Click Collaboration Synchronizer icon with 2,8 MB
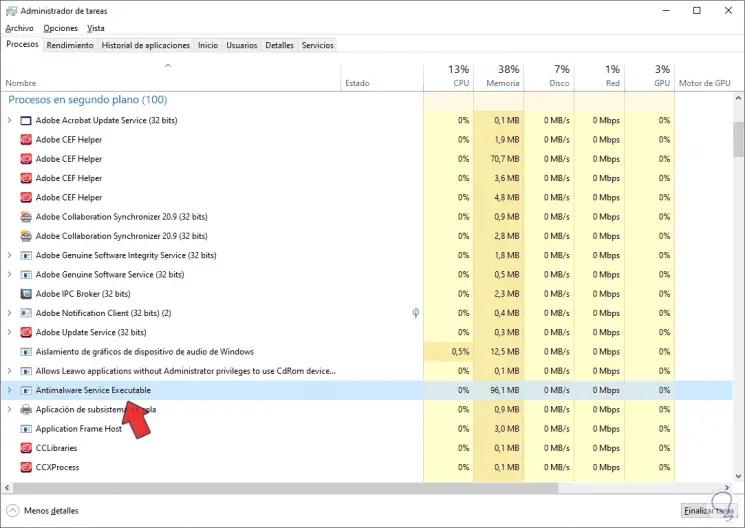 click(x=26, y=236)
